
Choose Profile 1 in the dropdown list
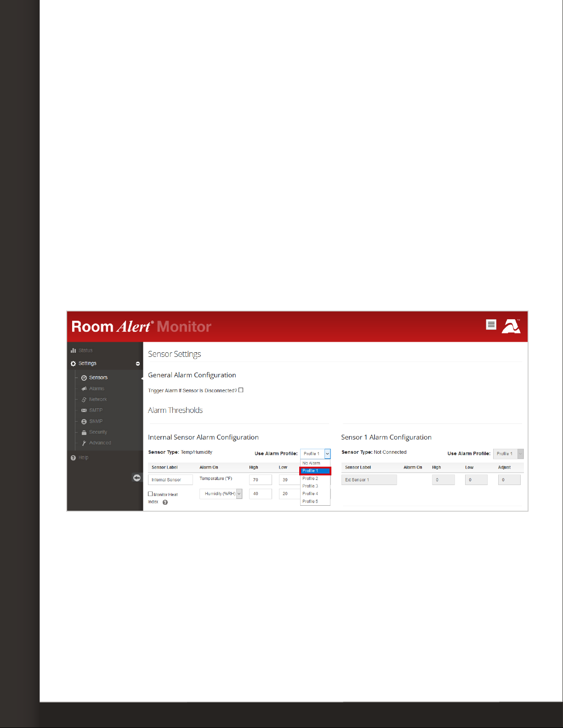tap(315, 471)
